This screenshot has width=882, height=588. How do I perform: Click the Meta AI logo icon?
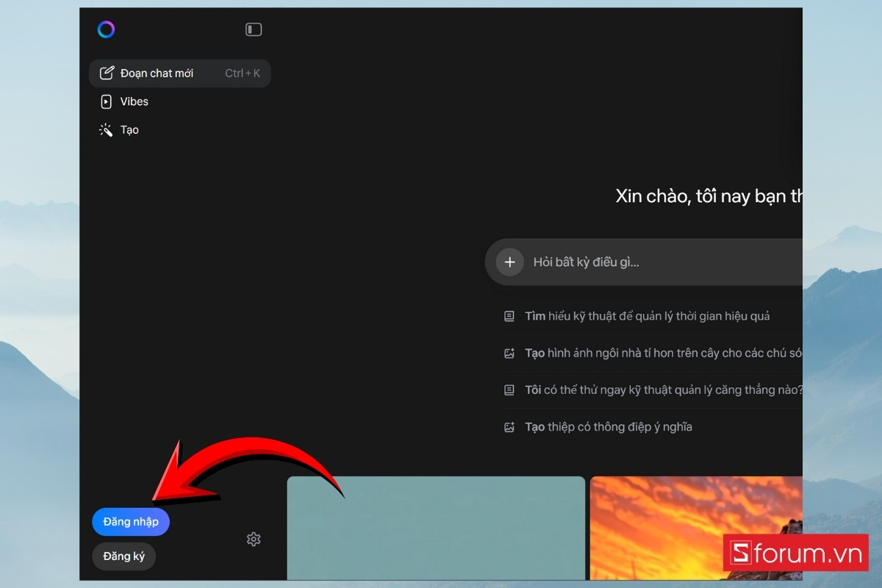106,29
